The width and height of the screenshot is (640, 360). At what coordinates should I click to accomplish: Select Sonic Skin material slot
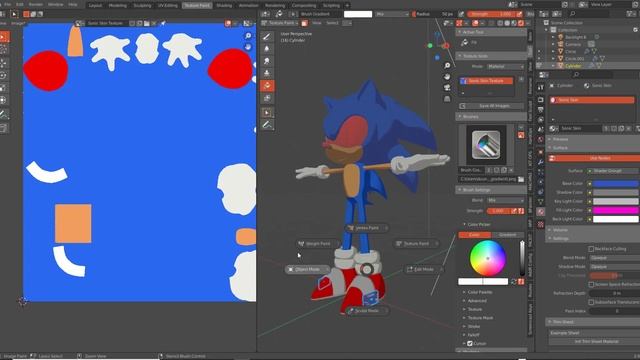pyautogui.click(x=592, y=100)
